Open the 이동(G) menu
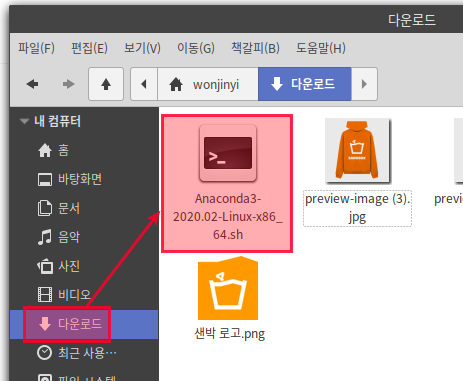Image resolution: width=463 pixels, height=381 pixels. (196, 48)
